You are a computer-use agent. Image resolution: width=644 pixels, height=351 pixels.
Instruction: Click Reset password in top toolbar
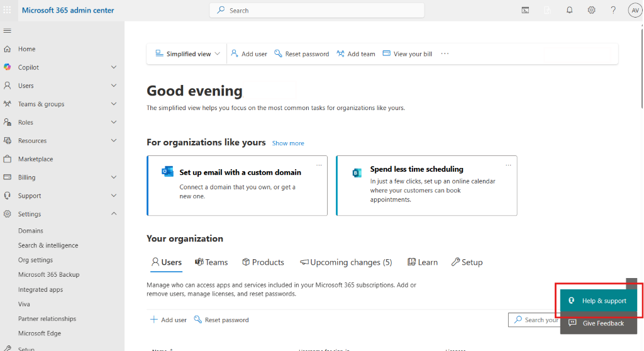(301, 54)
